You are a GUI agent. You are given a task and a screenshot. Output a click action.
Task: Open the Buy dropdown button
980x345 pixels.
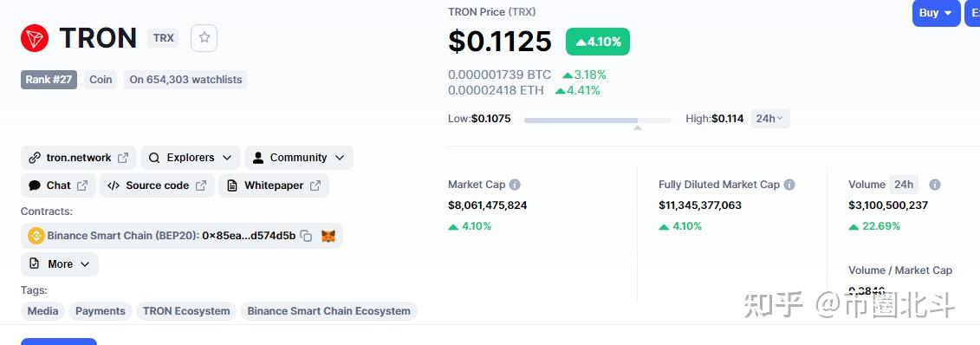pos(936,13)
